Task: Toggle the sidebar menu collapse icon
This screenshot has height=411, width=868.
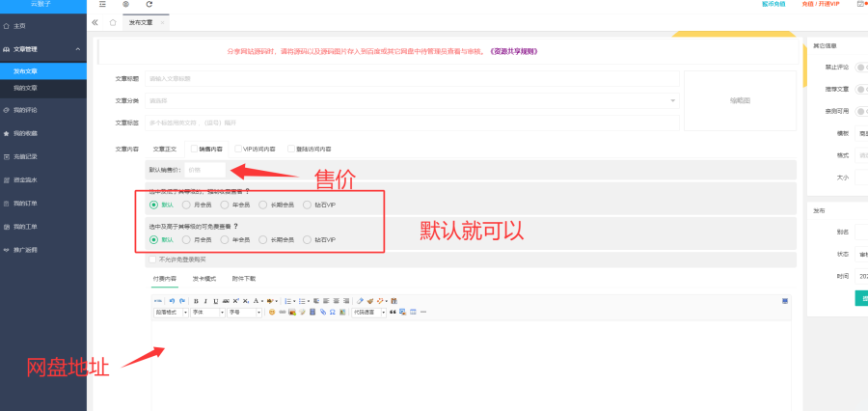Action: (x=102, y=4)
